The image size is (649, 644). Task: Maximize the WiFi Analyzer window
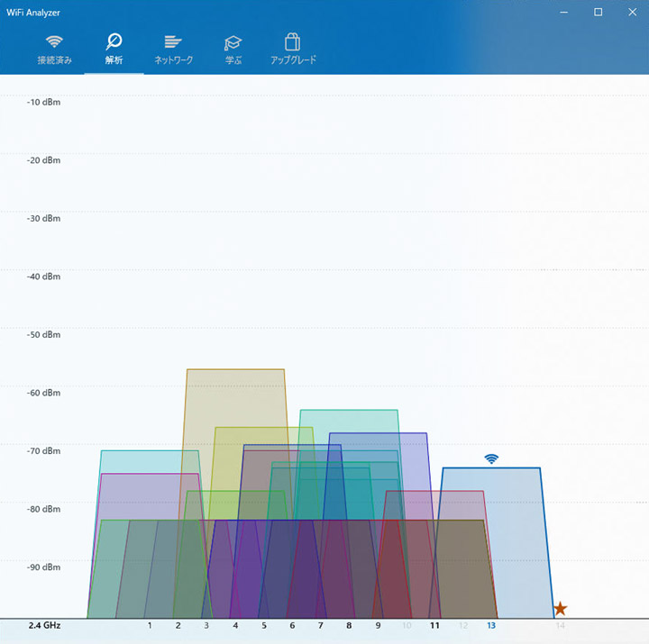pyautogui.click(x=599, y=12)
